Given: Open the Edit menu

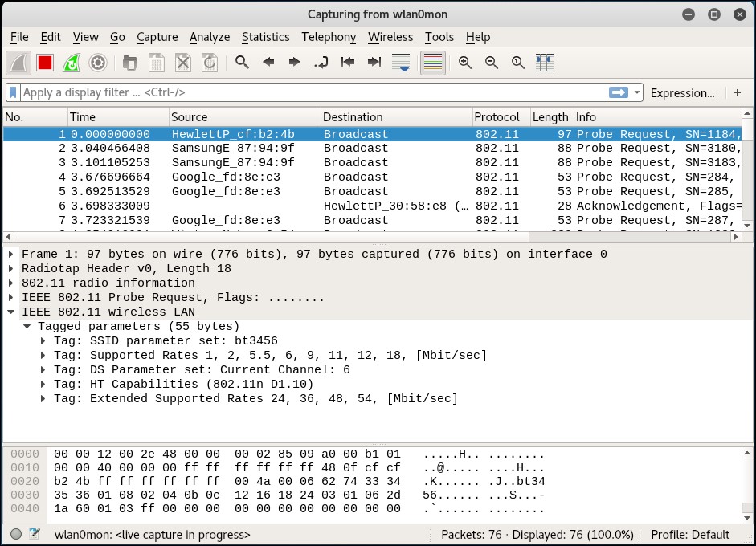Looking at the screenshot, I should [x=51, y=37].
